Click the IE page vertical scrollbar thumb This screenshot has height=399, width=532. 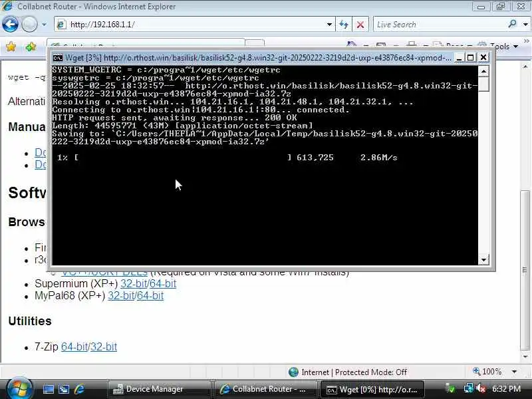click(x=525, y=270)
